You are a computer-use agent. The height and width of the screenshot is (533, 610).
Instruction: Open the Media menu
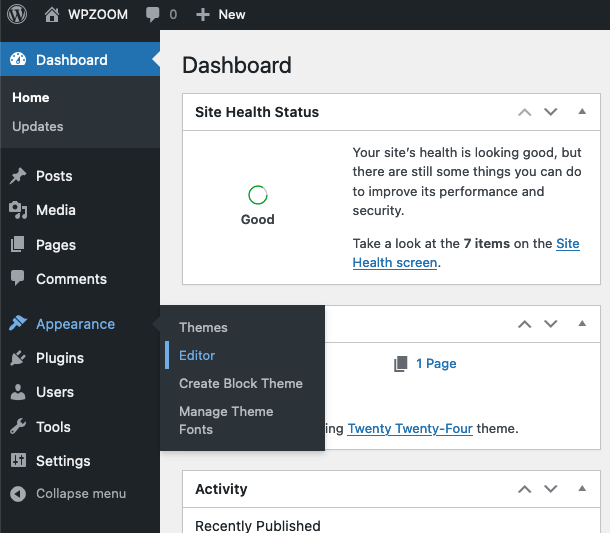pyautogui.click(x=56, y=210)
